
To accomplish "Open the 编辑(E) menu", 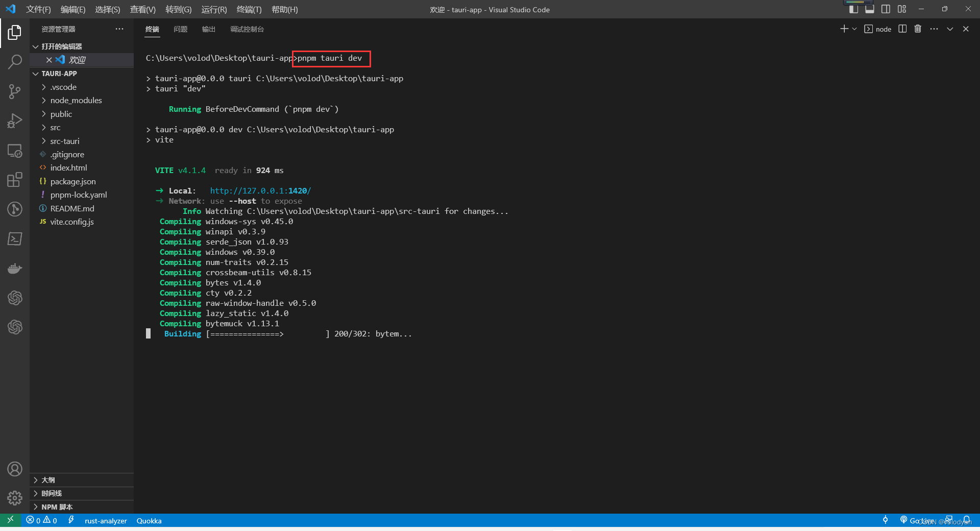I will point(73,10).
